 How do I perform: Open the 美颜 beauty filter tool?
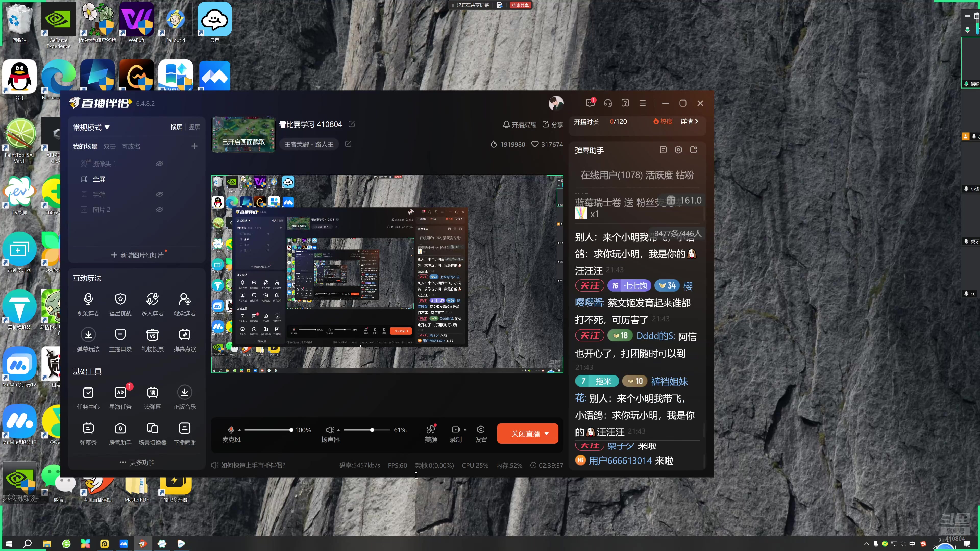[431, 433]
